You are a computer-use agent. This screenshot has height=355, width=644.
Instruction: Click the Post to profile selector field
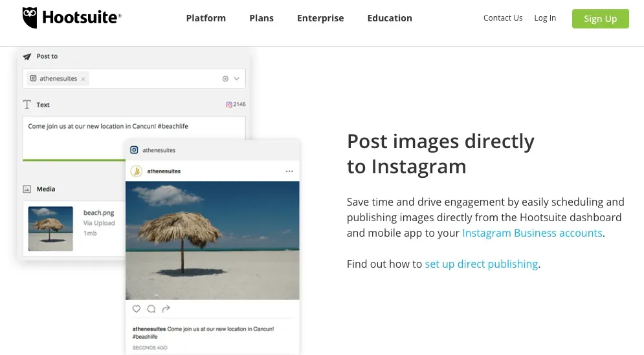(x=134, y=79)
